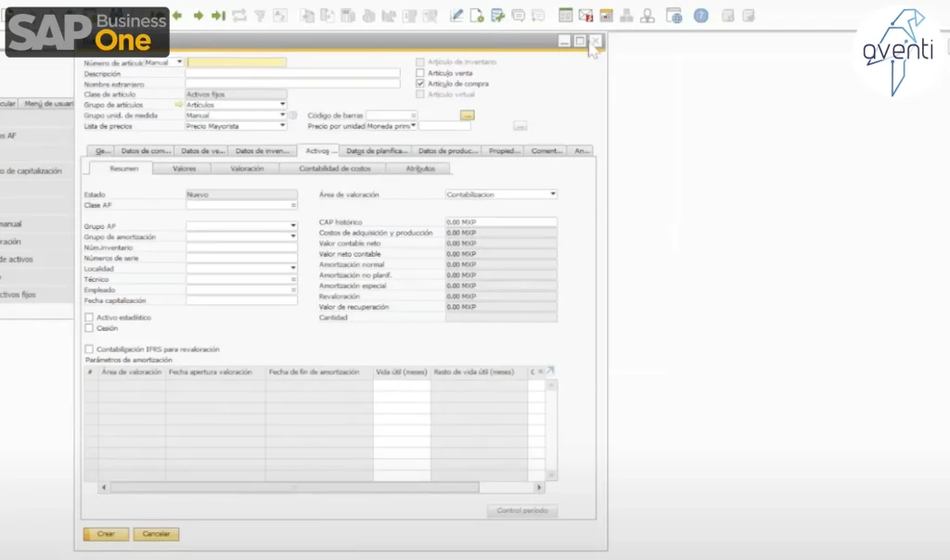Open the Valores sub-tab
The height and width of the screenshot is (560, 950).
click(x=185, y=169)
